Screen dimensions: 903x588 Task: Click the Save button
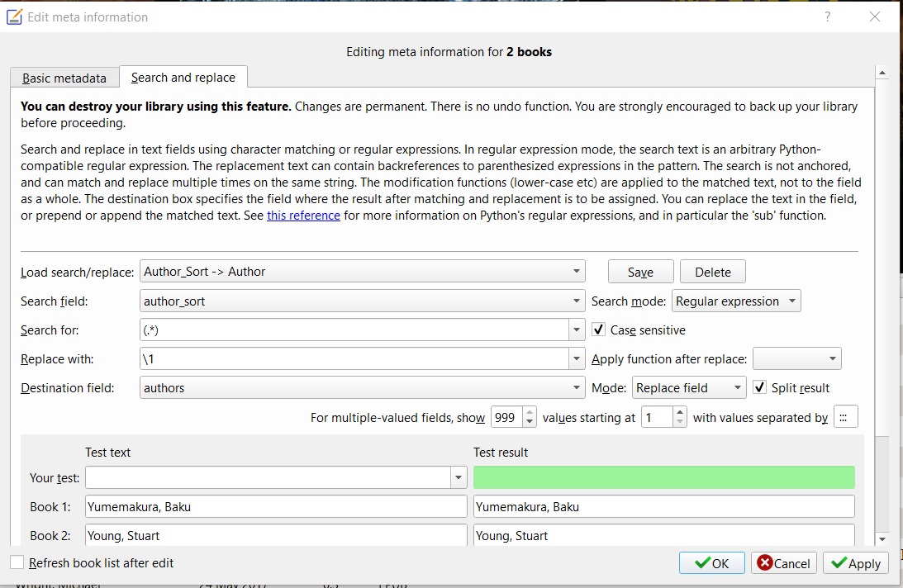click(640, 273)
